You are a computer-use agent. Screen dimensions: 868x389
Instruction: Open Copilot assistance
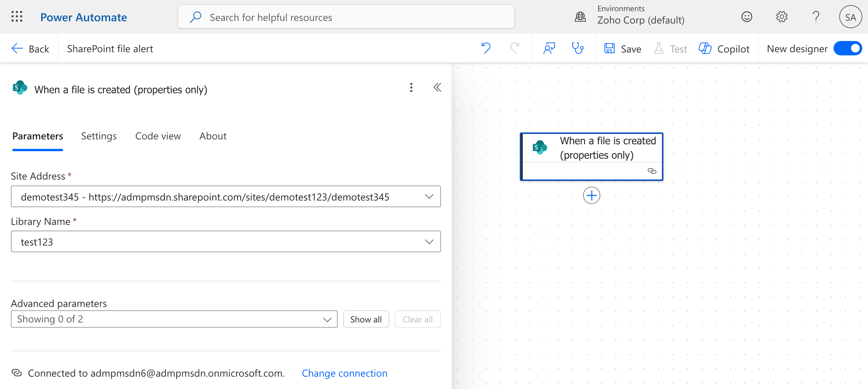724,48
